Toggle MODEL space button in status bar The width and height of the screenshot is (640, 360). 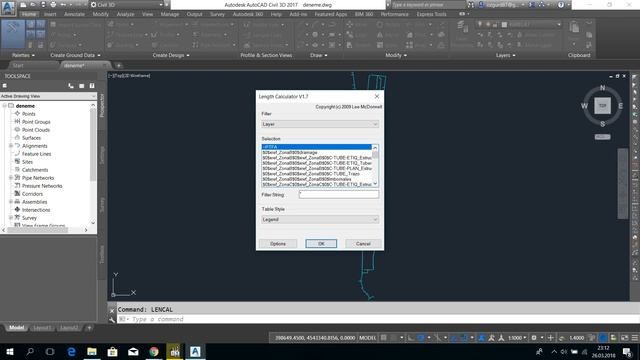point(367,338)
